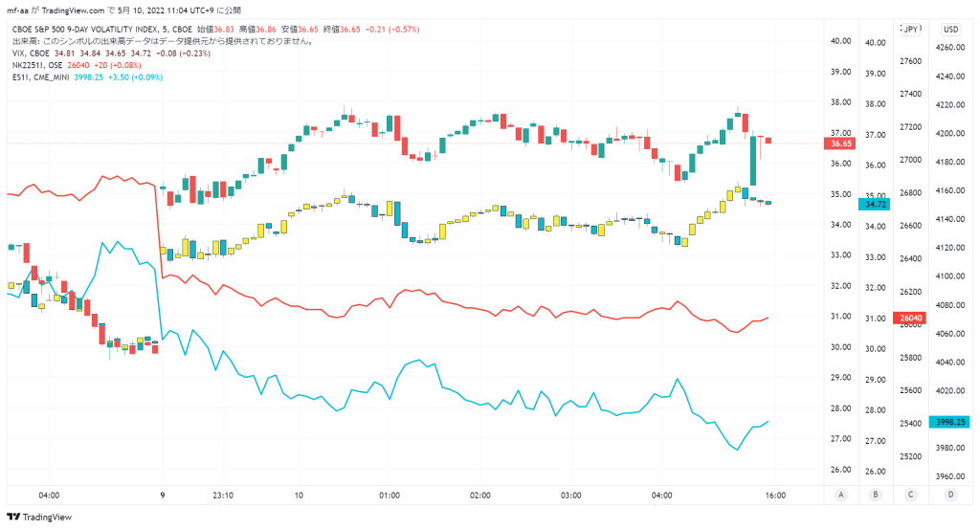Click the 始値36.83 open value in the legend
The width and height of the screenshot is (980, 529).
coord(215,30)
